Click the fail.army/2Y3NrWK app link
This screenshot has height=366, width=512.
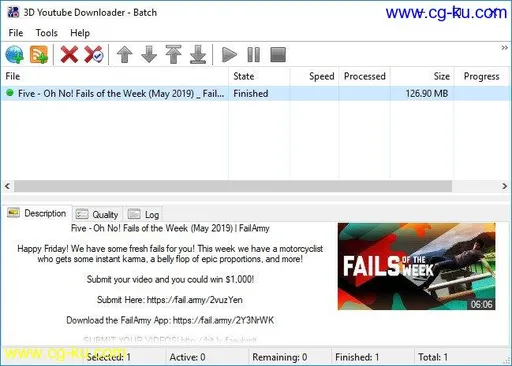[x=223, y=320]
